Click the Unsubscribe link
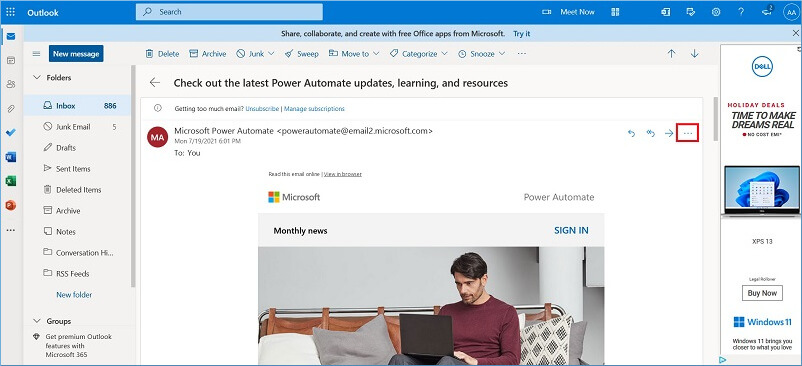This screenshot has width=802, height=366. 262,109
